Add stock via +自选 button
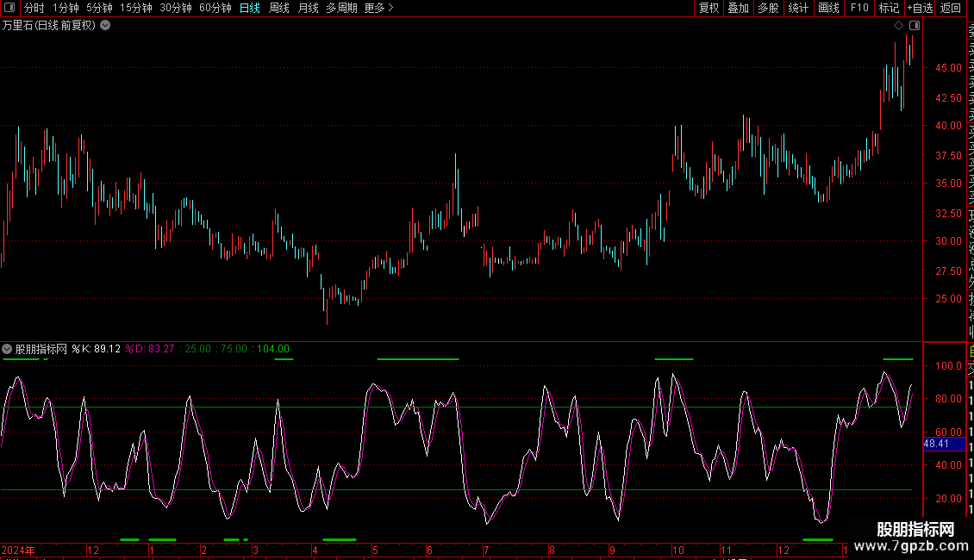 point(920,8)
